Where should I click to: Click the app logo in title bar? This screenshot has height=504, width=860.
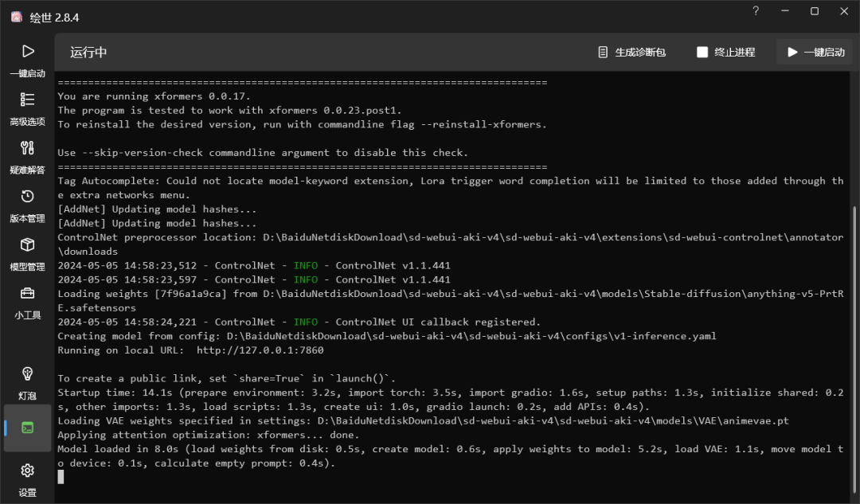16,17
